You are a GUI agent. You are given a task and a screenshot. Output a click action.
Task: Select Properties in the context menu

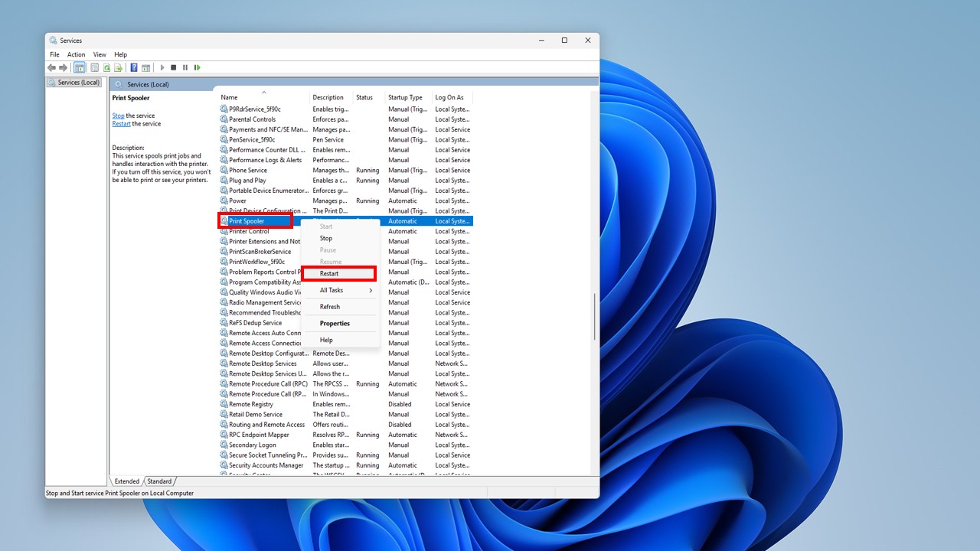335,323
